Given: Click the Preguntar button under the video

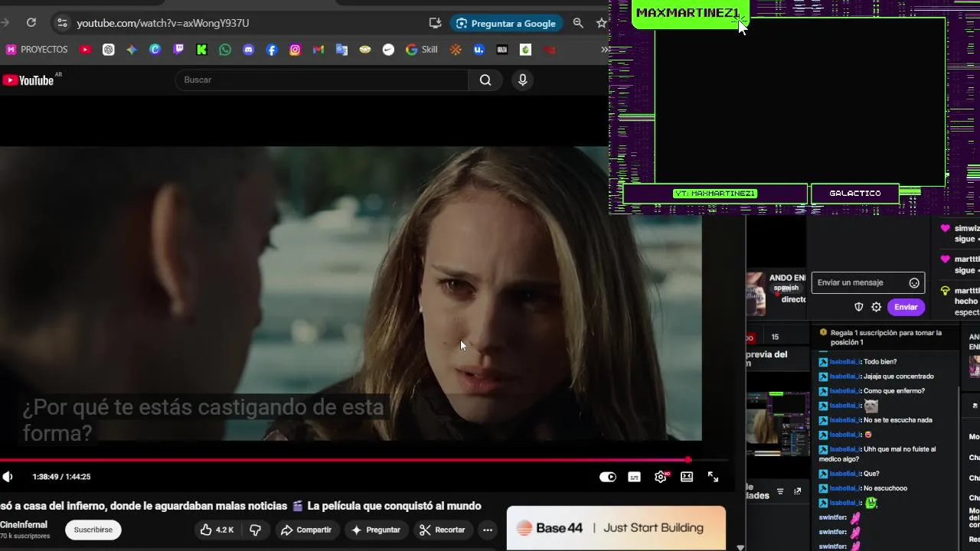Looking at the screenshot, I should click(376, 530).
